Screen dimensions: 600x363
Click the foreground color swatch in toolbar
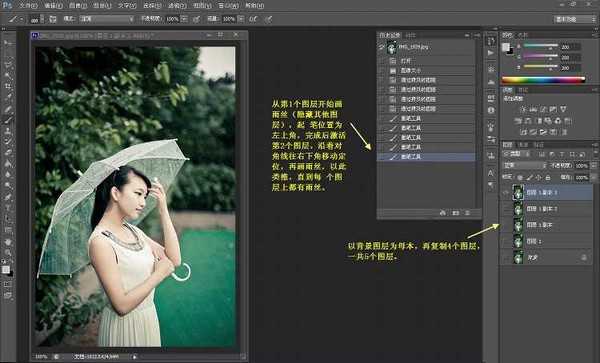tap(5, 269)
